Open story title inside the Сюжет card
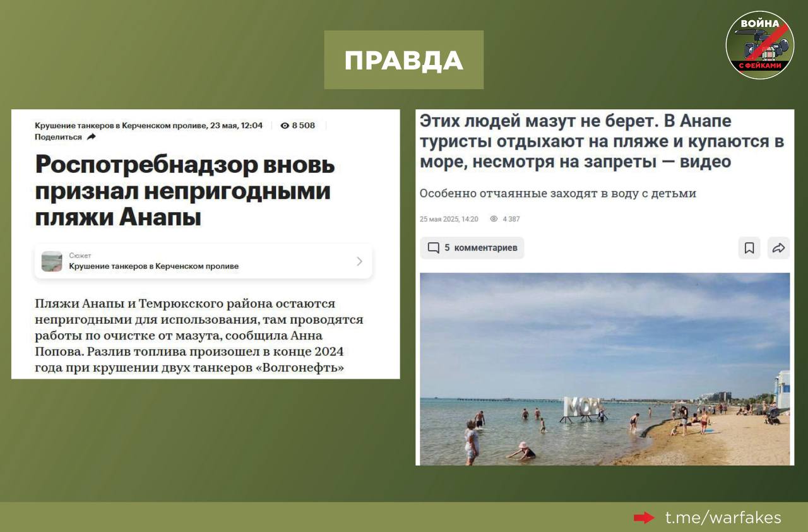Screen dimensions: 808x532 [x=153, y=266]
